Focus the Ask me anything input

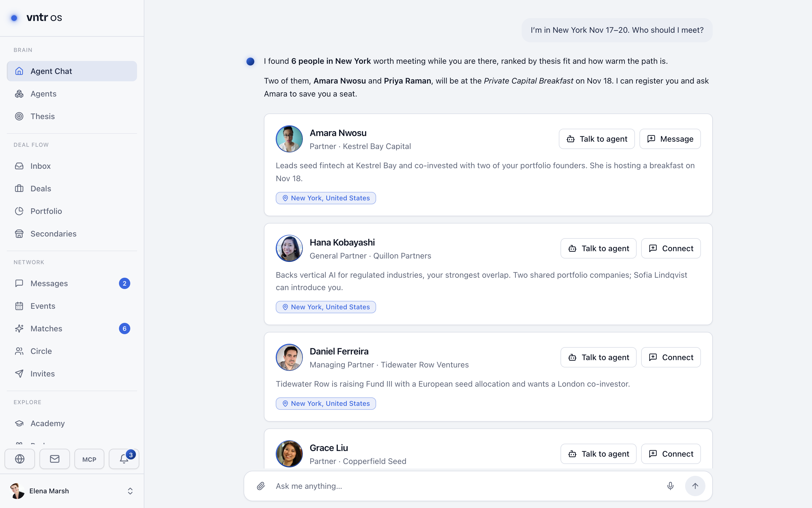(x=466, y=486)
